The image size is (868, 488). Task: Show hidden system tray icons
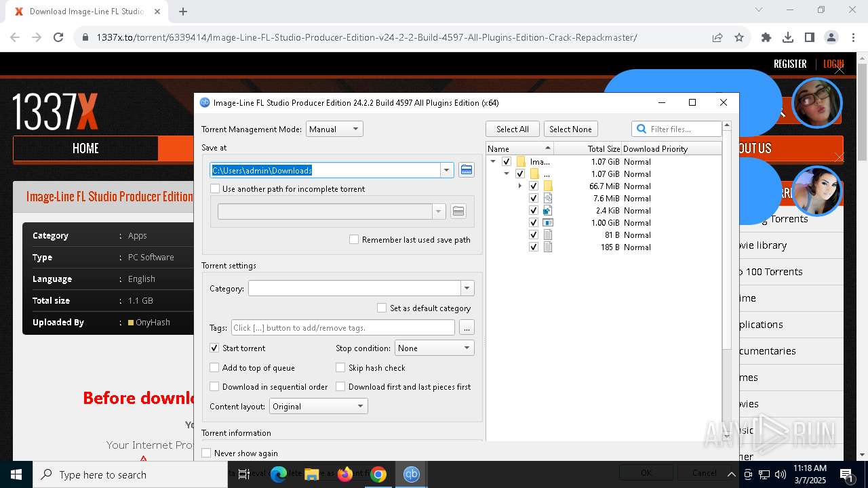[x=731, y=474]
